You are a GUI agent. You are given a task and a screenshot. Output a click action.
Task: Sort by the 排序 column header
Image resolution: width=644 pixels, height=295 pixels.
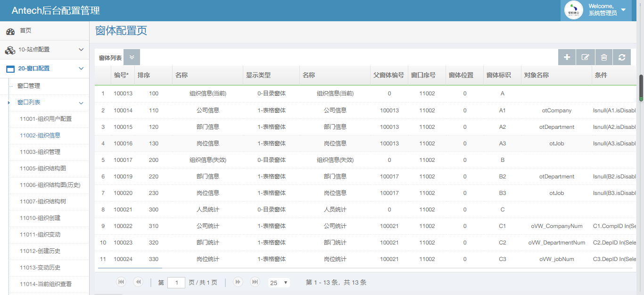(x=144, y=76)
